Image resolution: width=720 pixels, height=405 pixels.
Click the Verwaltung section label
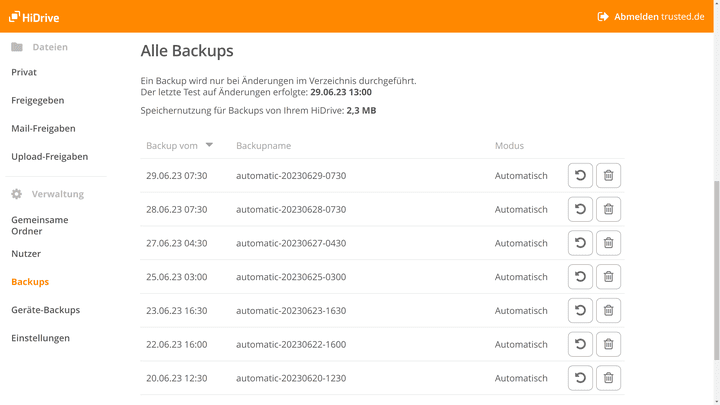click(x=58, y=194)
